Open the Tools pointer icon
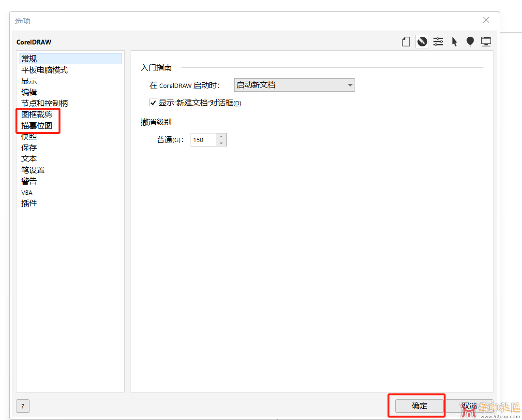 [454, 42]
